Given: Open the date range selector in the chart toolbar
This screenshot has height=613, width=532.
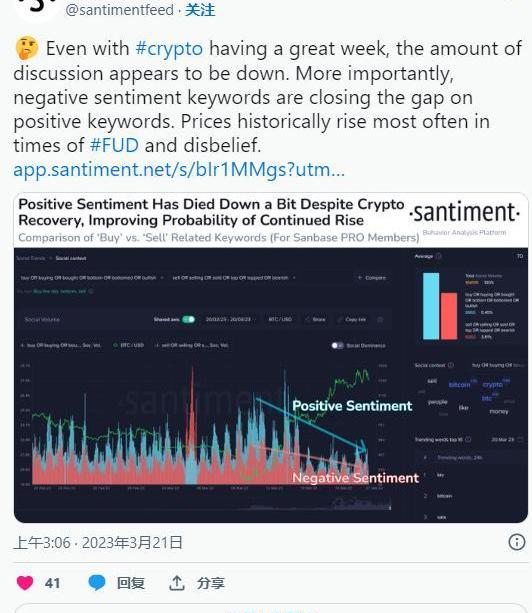Looking at the screenshot, I should (231, 319).
